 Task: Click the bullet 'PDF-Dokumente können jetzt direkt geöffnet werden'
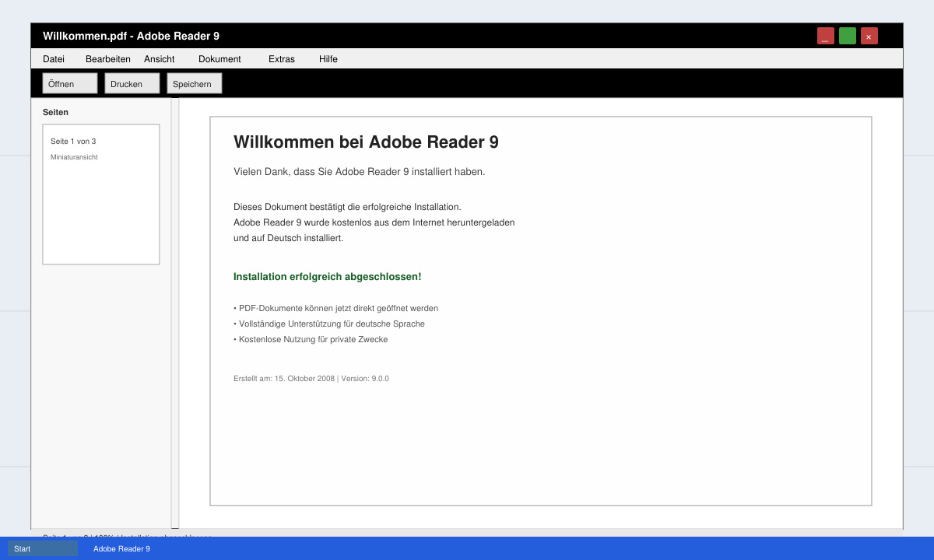click(335, 308)
